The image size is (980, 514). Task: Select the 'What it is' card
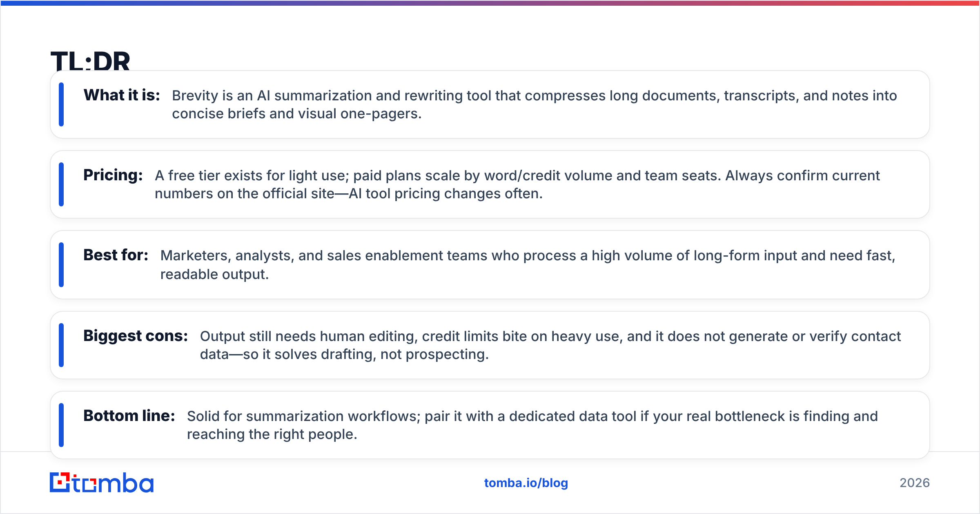[x=490, y=104]
